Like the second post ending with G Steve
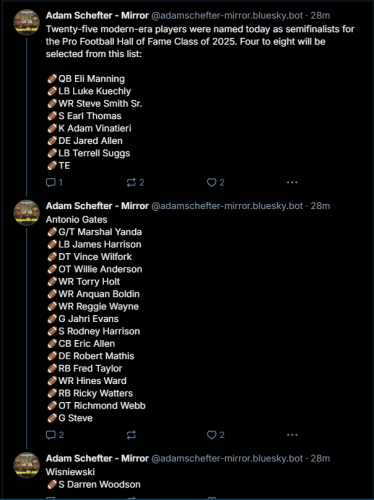 [x=215, y=435]
